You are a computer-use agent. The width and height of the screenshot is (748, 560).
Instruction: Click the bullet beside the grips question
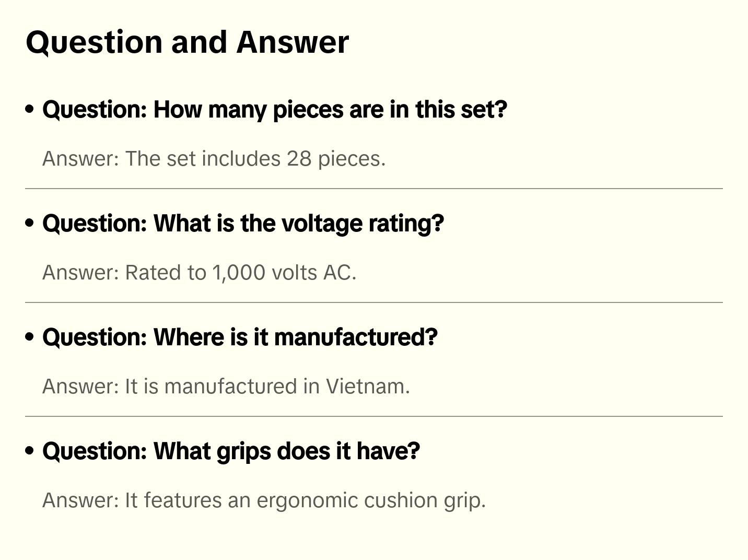click(x=30, y=451)
